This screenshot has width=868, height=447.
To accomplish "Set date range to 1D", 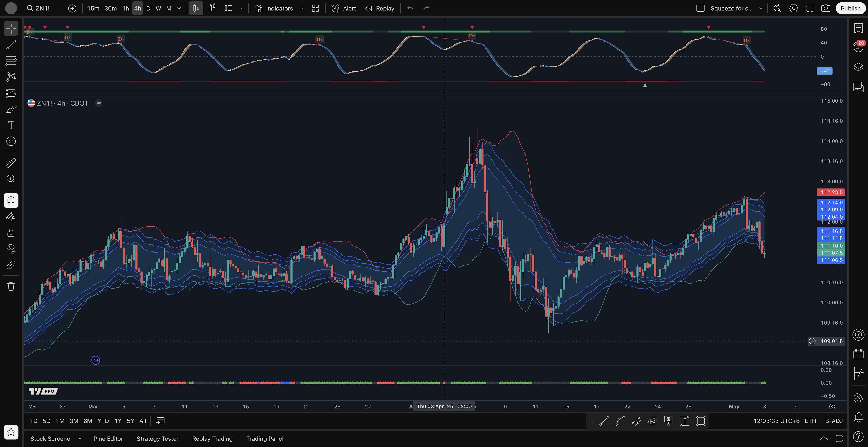I will pos(34,421).
